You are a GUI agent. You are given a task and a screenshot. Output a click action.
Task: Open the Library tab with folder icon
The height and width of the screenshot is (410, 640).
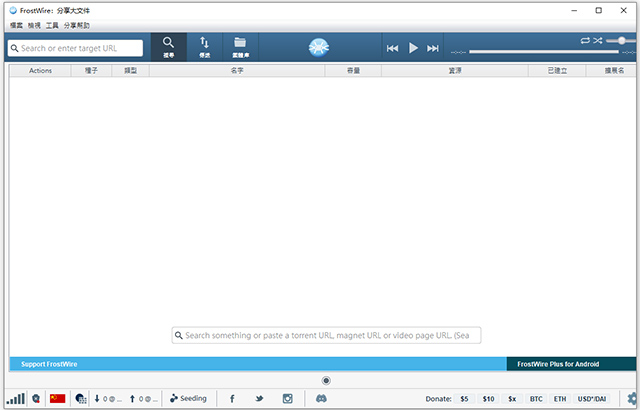(240, 47)
